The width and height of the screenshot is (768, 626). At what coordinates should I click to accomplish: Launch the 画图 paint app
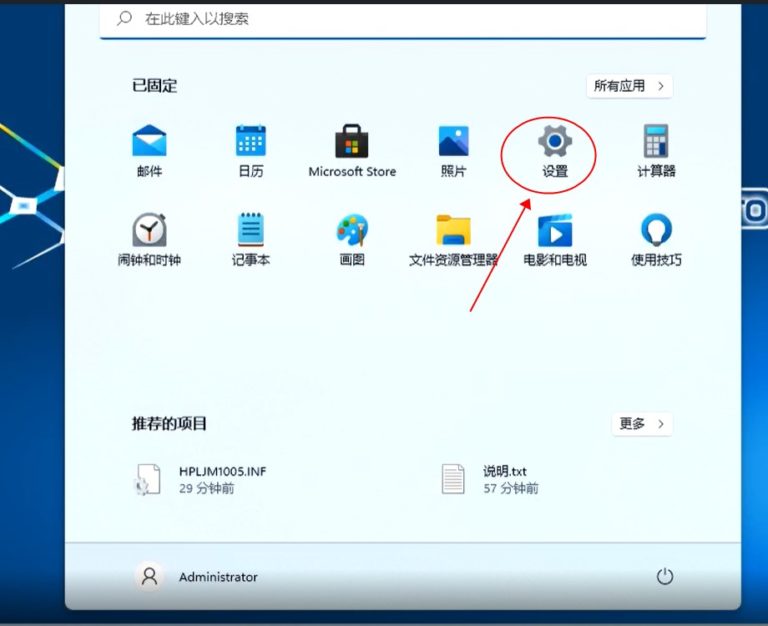[352, 240]
